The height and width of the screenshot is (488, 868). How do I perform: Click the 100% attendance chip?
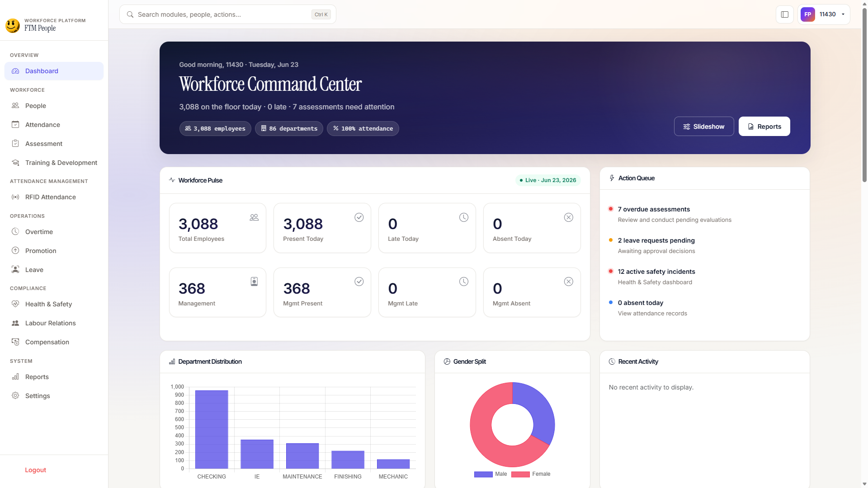363,129
